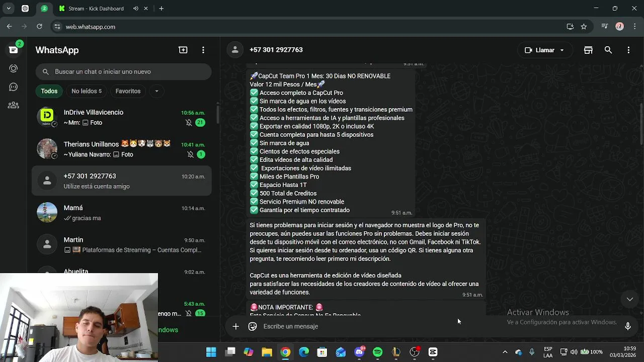Jump to latest message with down arrow

point(629,299)
